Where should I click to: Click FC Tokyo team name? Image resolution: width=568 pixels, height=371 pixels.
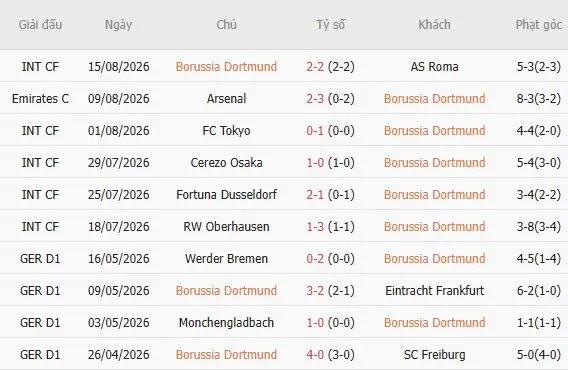pyautogui.click(x=226, y=130)
